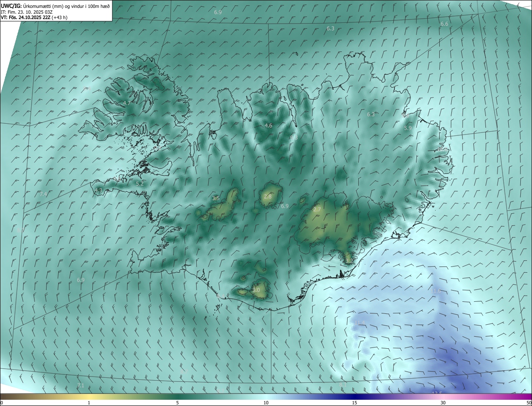Screen dimensions: 532x406
Task: Click the 5.2 value label
Action: click(140, 183)
